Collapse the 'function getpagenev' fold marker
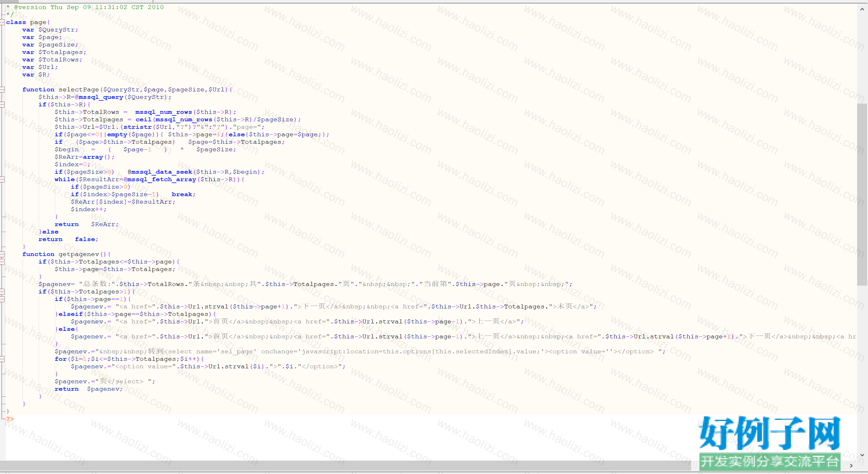This screenshot has height=474, width=868. pyautogui.click(x=2, y=254)
